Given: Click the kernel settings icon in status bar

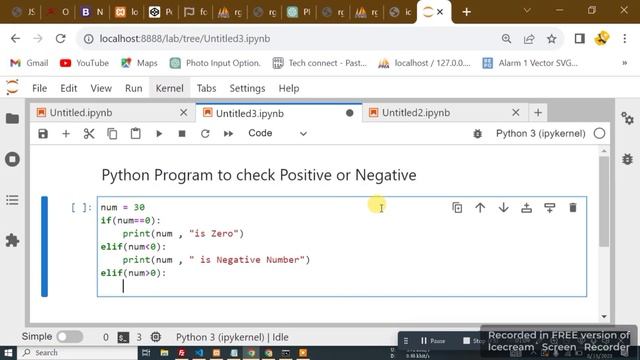Looking at the screenshot, I should tap(156, 337).
